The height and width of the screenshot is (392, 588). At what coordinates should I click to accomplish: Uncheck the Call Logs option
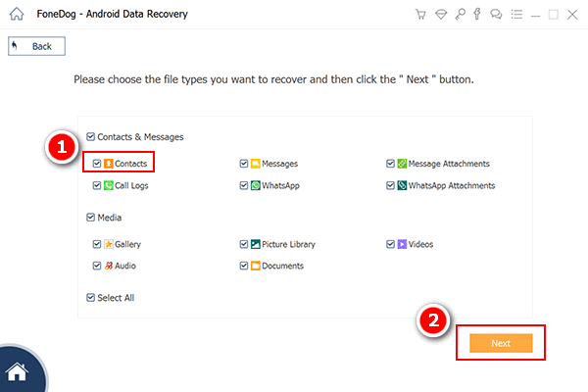coord(97,185)
